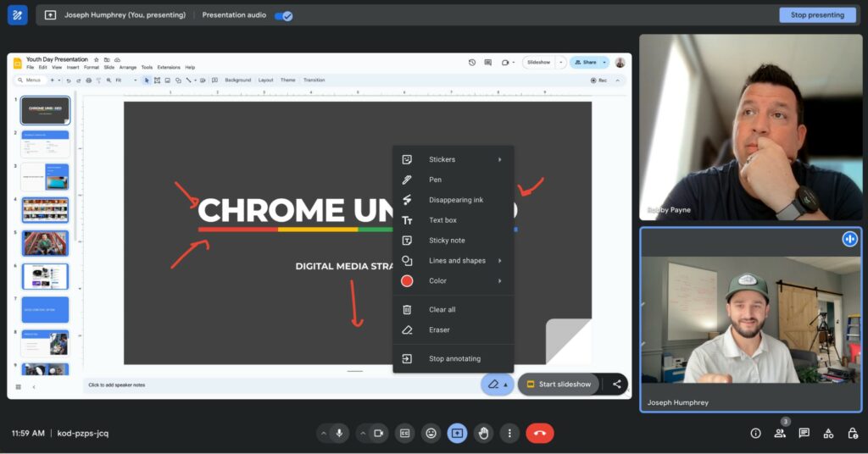Open grid view icon below filmstrip

click(x=19, y=386)
